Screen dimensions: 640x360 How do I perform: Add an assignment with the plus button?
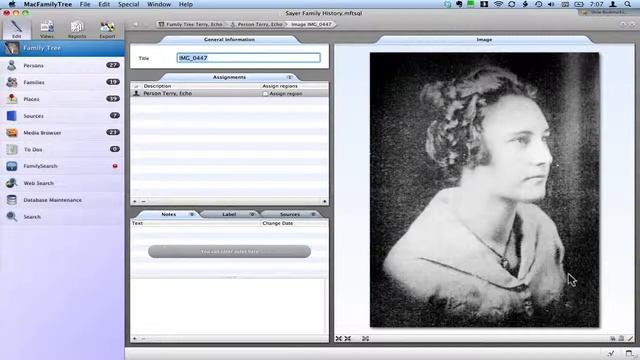(x=135, y=201)
